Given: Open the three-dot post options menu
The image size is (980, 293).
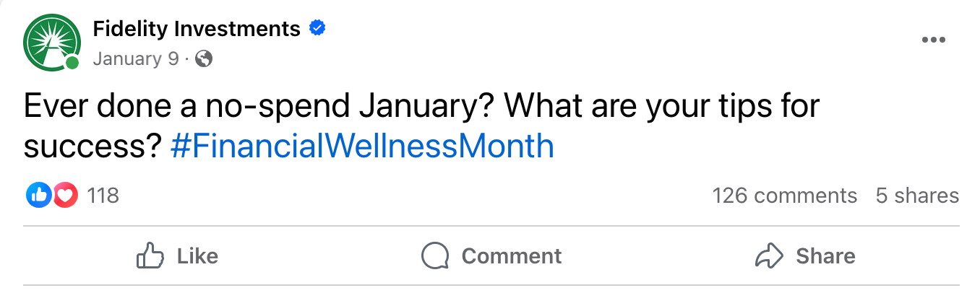Looking at the screenshot, I should 934,40.
